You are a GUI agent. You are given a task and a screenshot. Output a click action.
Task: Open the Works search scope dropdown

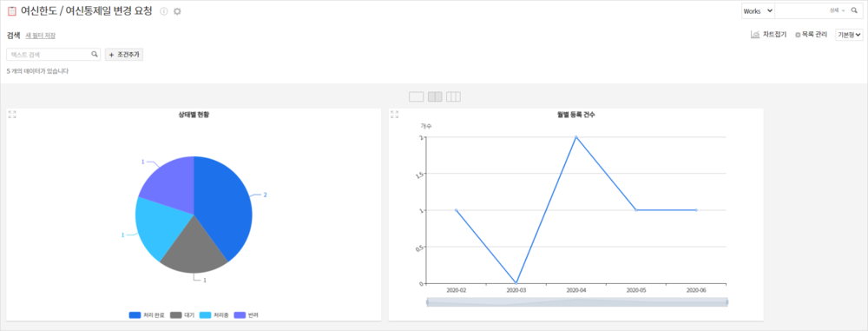tap(759, 11)
